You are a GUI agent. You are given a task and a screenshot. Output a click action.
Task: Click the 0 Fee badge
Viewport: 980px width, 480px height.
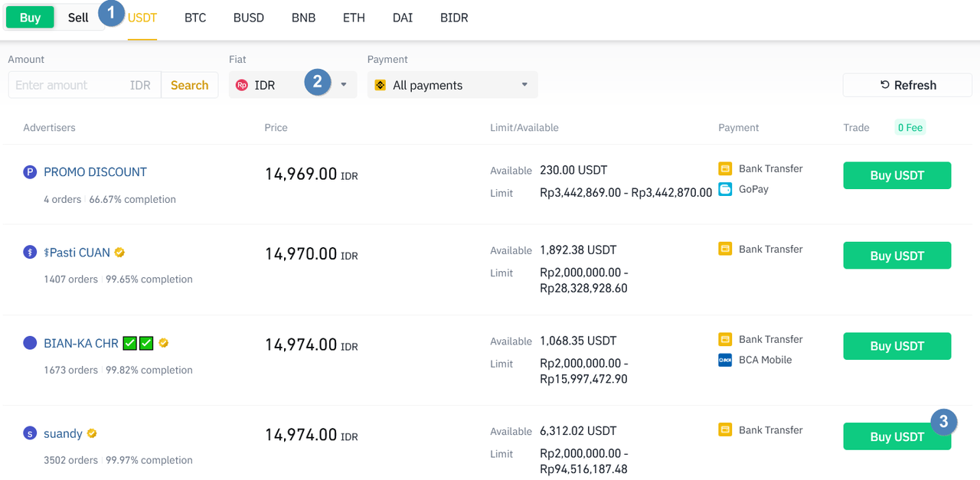(x=910, y=128)
